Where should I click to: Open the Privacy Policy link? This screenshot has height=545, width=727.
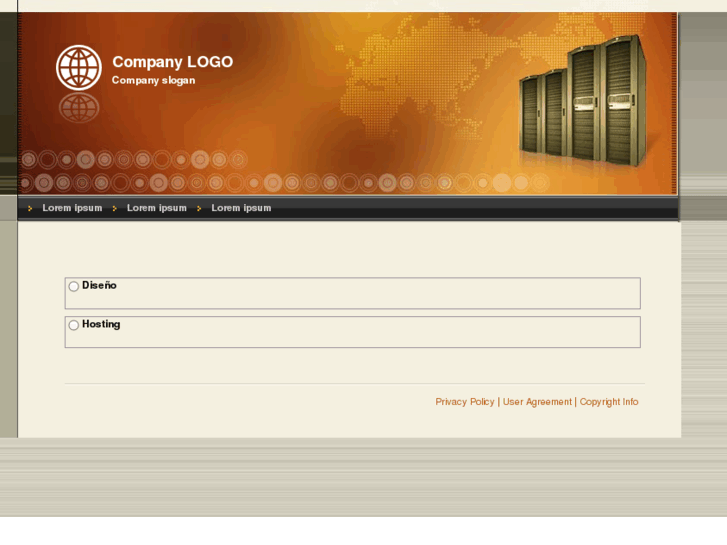[465, 402]
